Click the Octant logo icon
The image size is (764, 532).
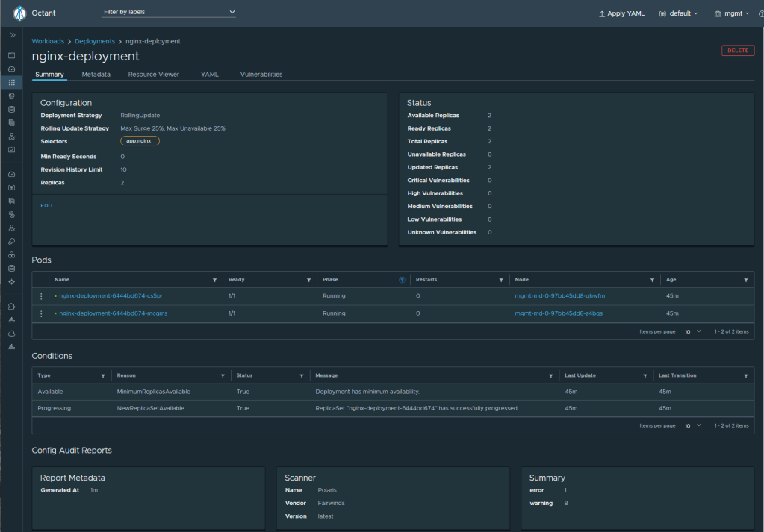click(20, 13)
